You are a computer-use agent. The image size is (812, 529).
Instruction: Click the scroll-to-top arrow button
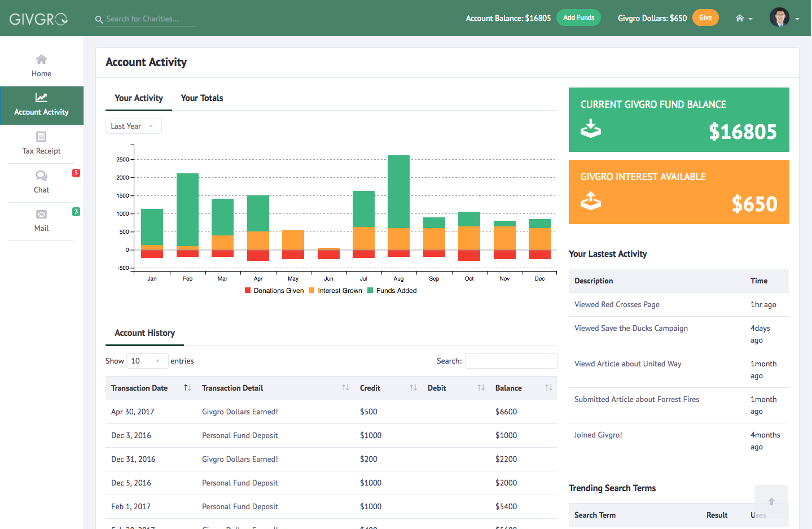coord(771,501)
